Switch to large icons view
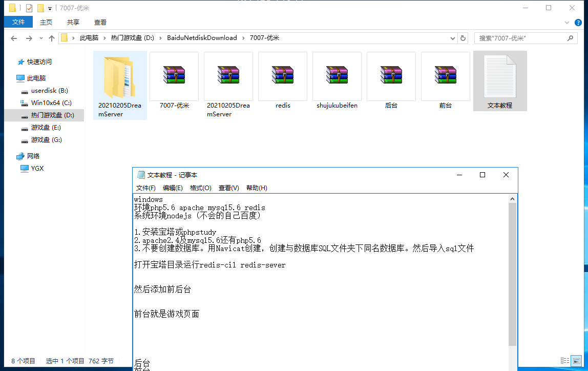Screen dimensions: 588x371 [576, 361]
